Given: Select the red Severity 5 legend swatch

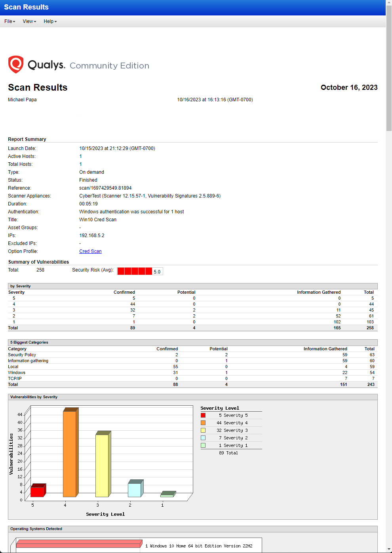Looking at the screenshot, I should pos(203,415).
